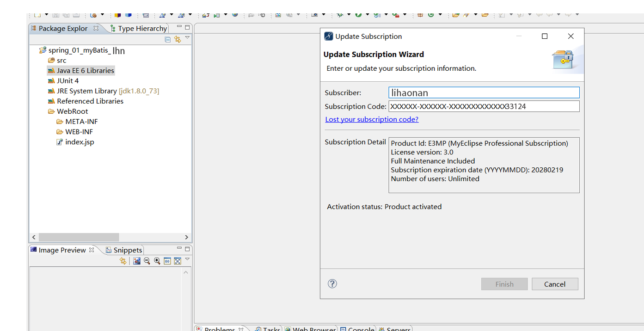Viewport: 644px width, 331px height.
Task: Click Package Explorer scrollbar left arrow
Action: click(34, 237)
